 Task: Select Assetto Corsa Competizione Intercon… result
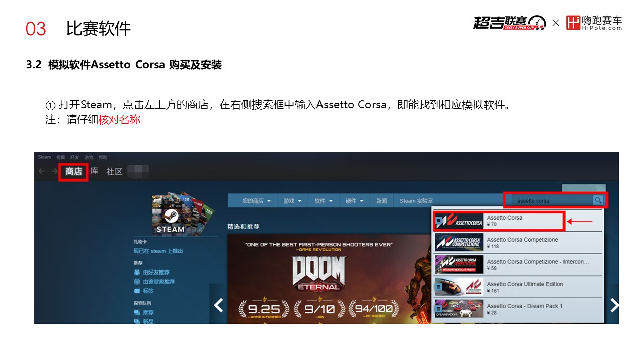click(x=518, y=265)
